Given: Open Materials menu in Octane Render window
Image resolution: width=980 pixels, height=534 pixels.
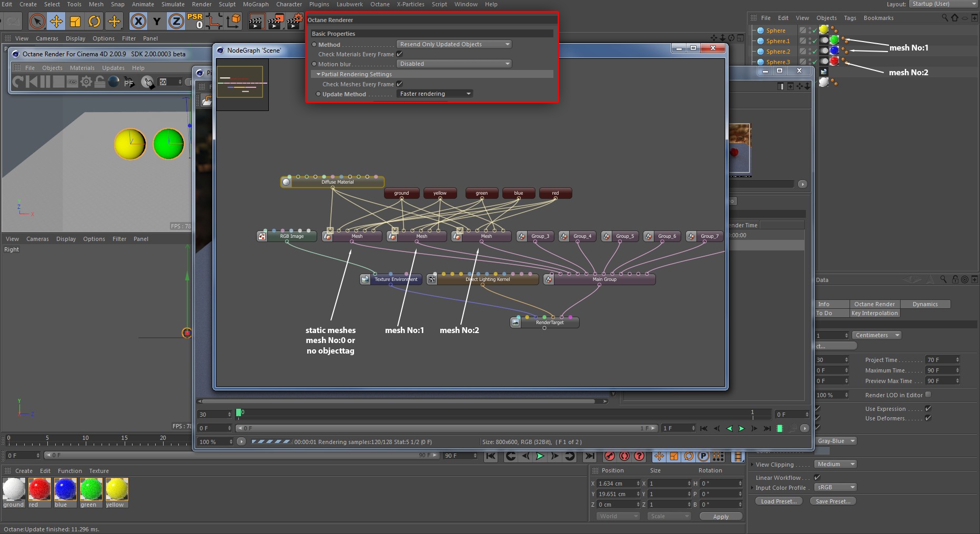Looking at the screenshot, I should [82, 68].
